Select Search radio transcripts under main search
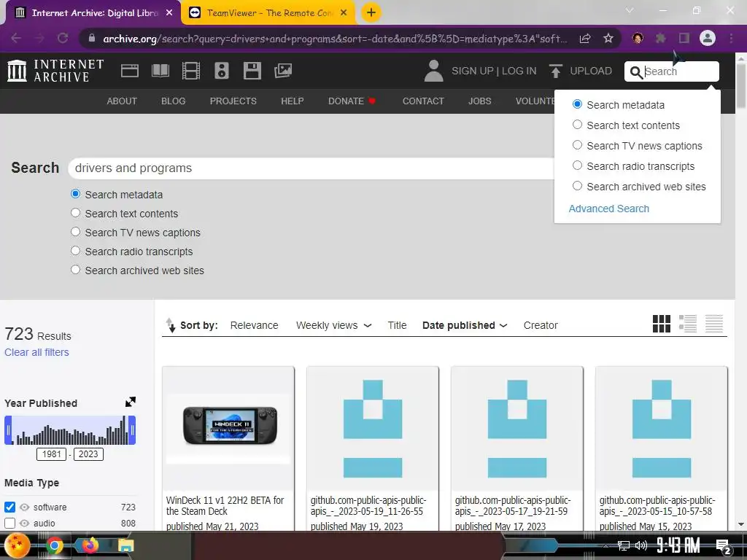Image resolution: width=747 pixels, height=560 pixels. click(x=75, y=251)
